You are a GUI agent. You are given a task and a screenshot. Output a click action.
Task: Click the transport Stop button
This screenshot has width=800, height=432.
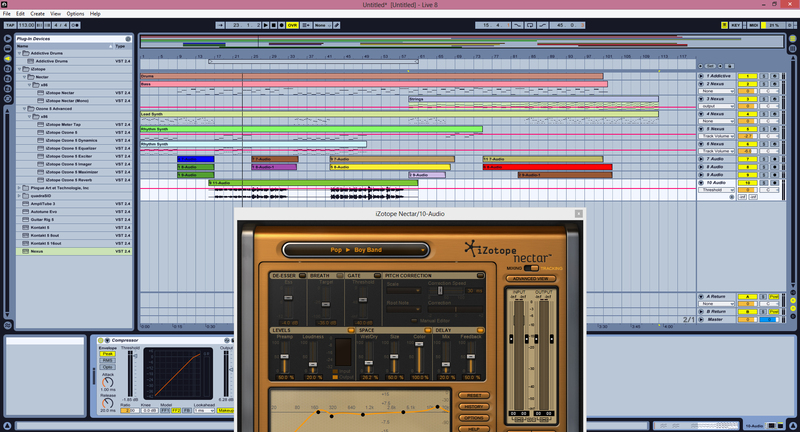pos(273,25)
